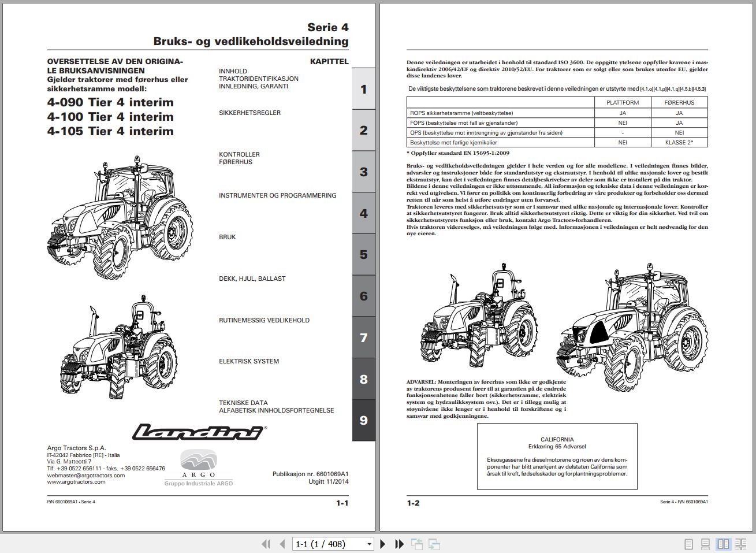Click RUTINEMESSIG VEDLIKEHOLD entry
This screenshot has height=553, width=756.
pyautogui.click(x=264, y=320)
